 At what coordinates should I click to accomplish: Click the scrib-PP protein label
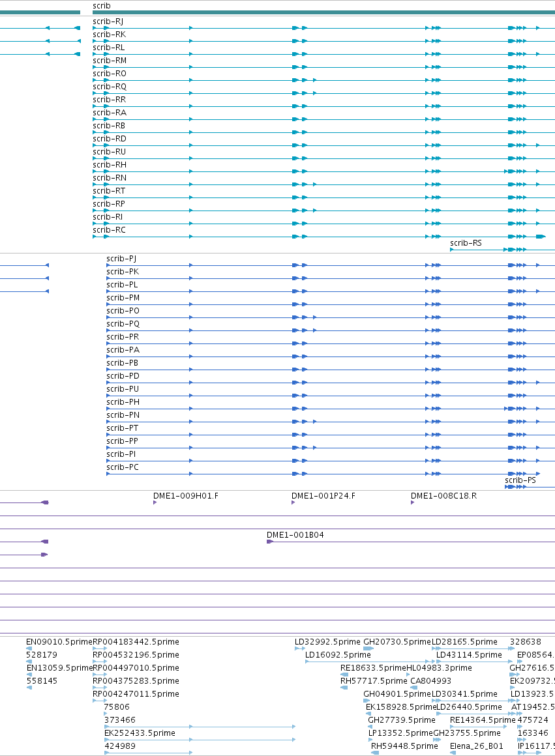click(x=122, y=441)
